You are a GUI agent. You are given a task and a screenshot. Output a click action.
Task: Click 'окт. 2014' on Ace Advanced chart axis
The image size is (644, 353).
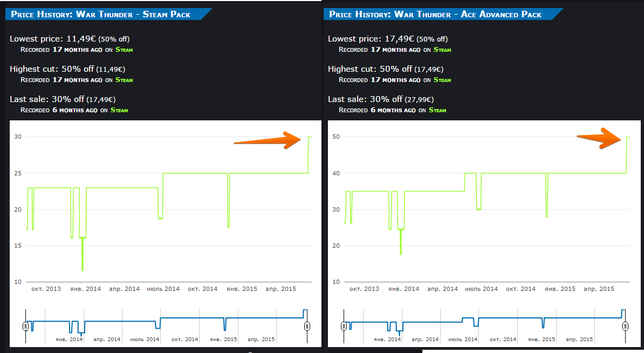pos(521,289)
